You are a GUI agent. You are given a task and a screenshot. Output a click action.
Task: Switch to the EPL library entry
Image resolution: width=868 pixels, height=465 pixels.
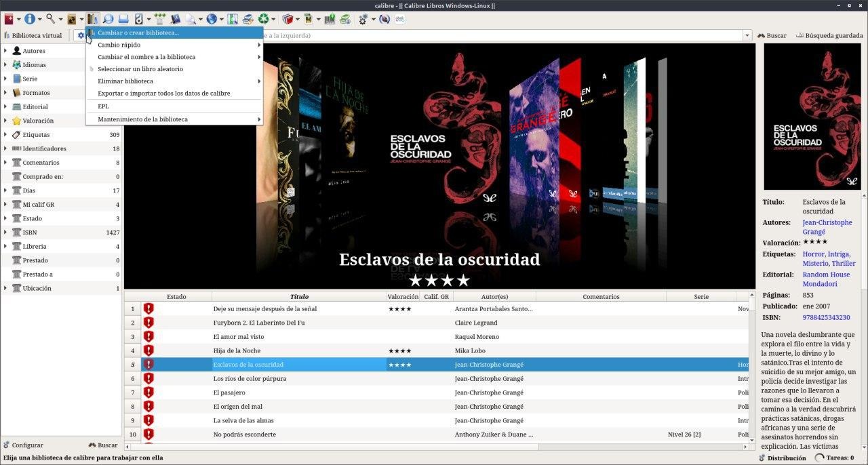pyautogui.click(x=174, y=106)
